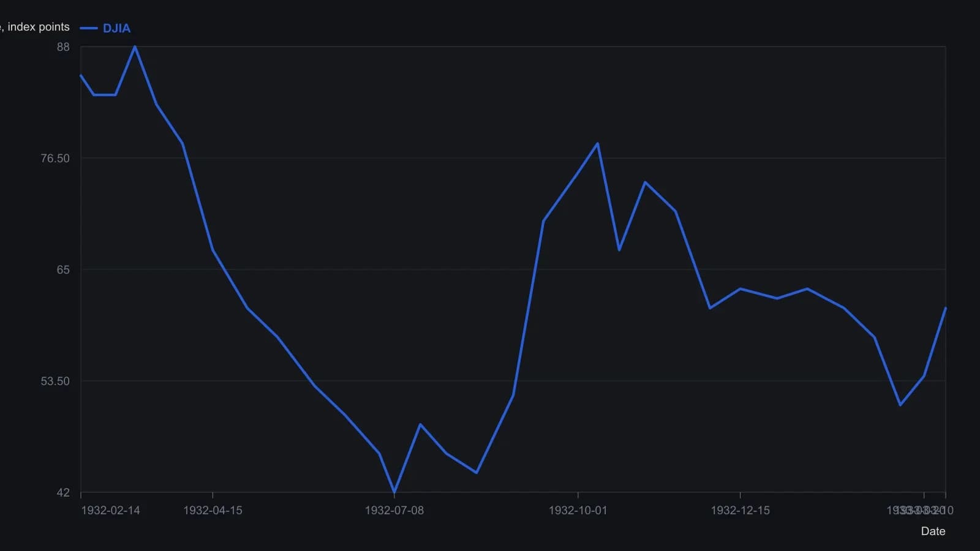980x551 pixels.
Task: Click the 1932-04-15 date label
Action: pyautogui.click(x=213, y=511)
